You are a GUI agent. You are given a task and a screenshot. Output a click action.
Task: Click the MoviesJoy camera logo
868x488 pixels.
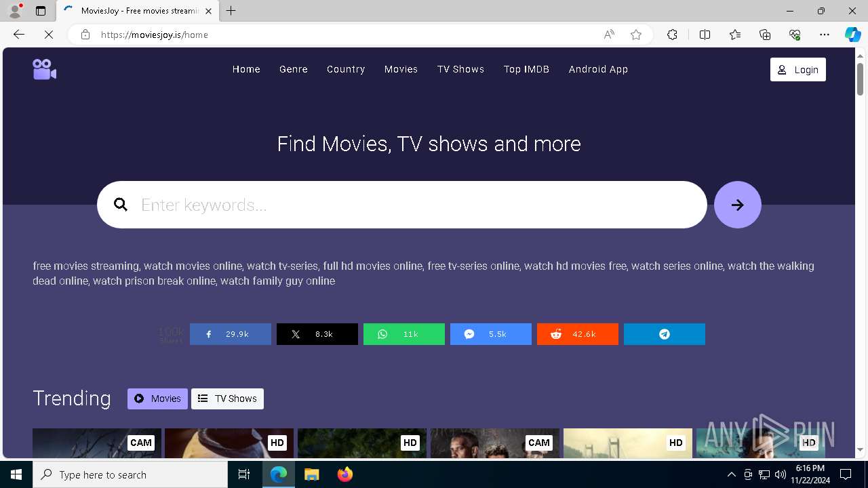click(x=44, y=69)
